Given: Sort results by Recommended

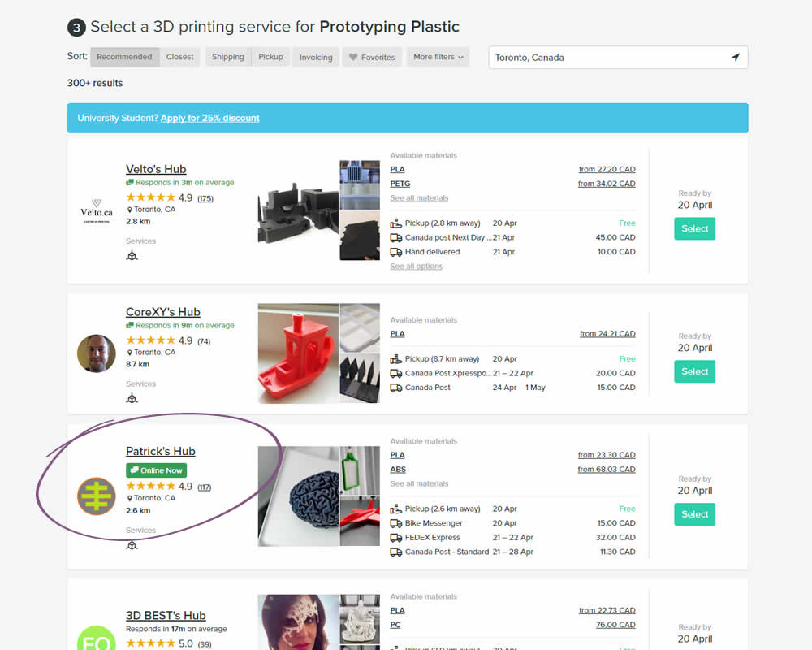Looking at the screenshot, I should point(124,57).
